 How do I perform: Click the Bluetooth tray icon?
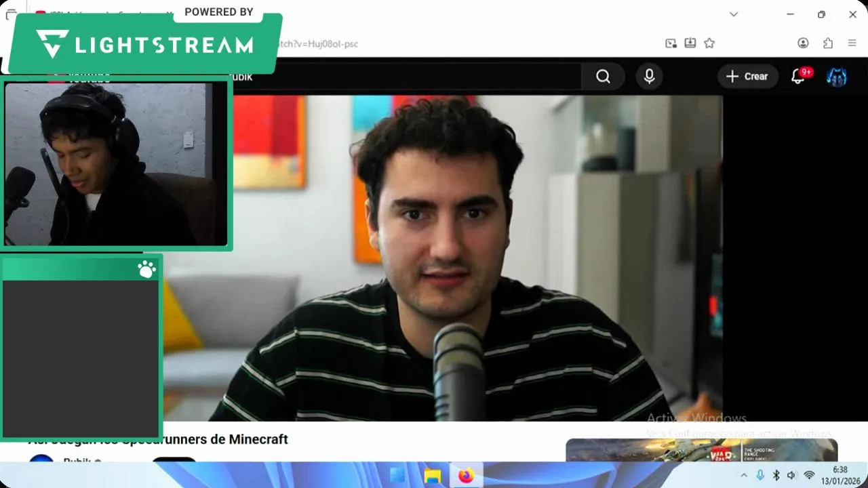[776, 476]
